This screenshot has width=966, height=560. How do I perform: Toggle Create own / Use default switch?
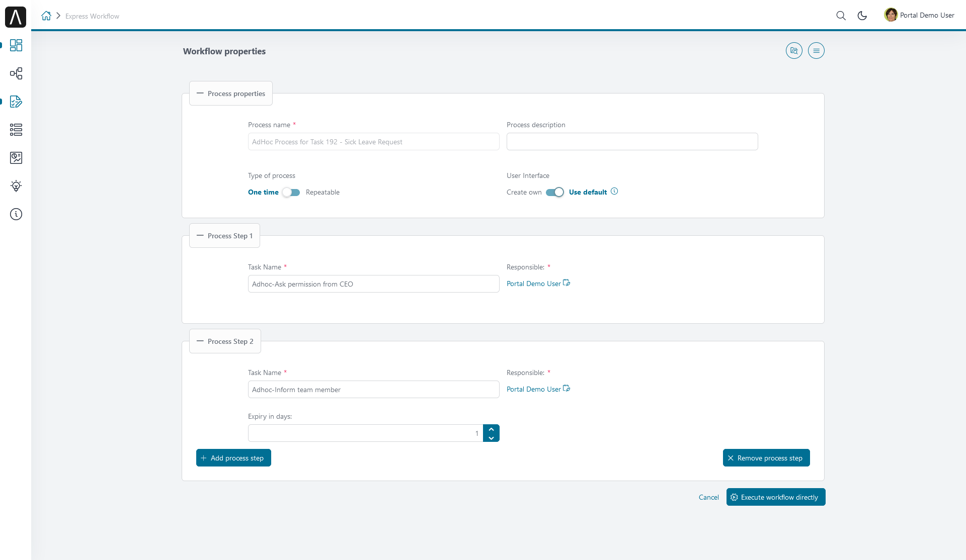(x=555, y=193)
